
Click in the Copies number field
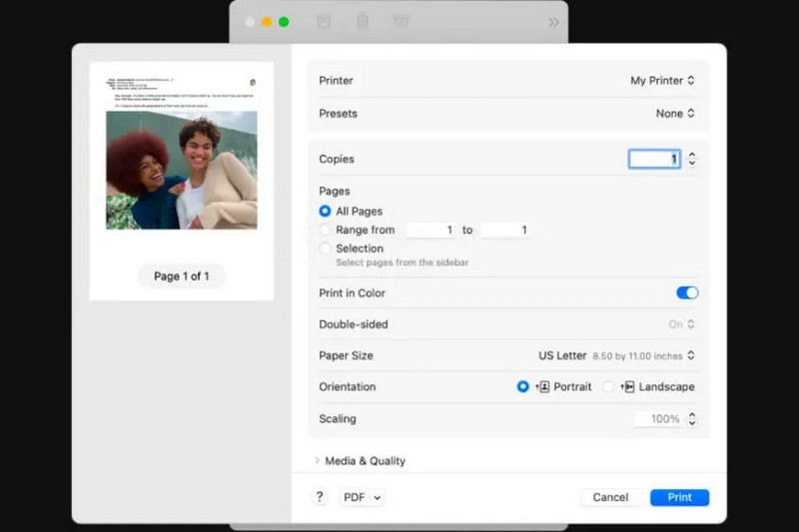point(654,159)
